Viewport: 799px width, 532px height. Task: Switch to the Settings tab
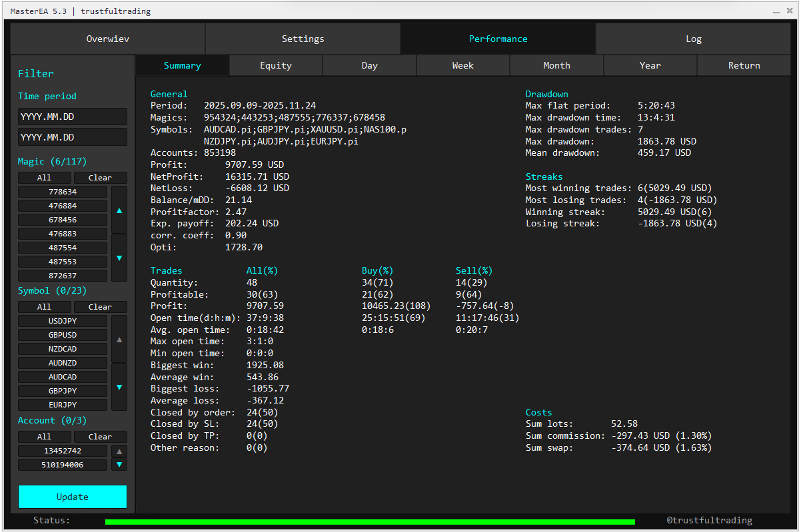click(x=303, y=39)
